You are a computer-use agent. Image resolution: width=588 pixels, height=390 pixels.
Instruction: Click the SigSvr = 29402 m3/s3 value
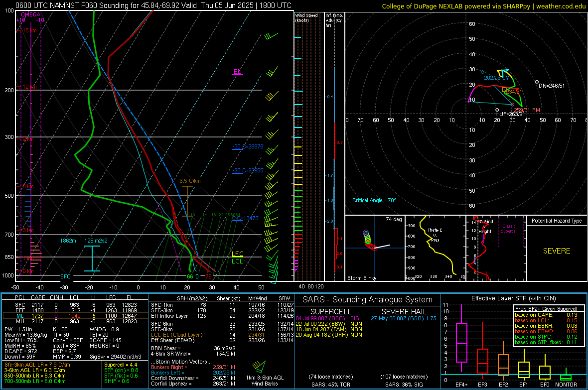[116, 357]
